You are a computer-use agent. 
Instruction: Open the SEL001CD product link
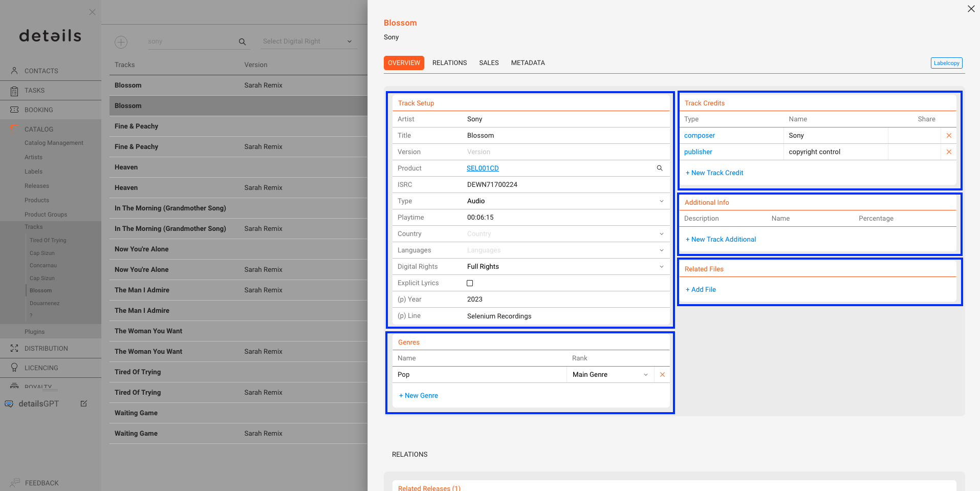[x=482, y=168]
